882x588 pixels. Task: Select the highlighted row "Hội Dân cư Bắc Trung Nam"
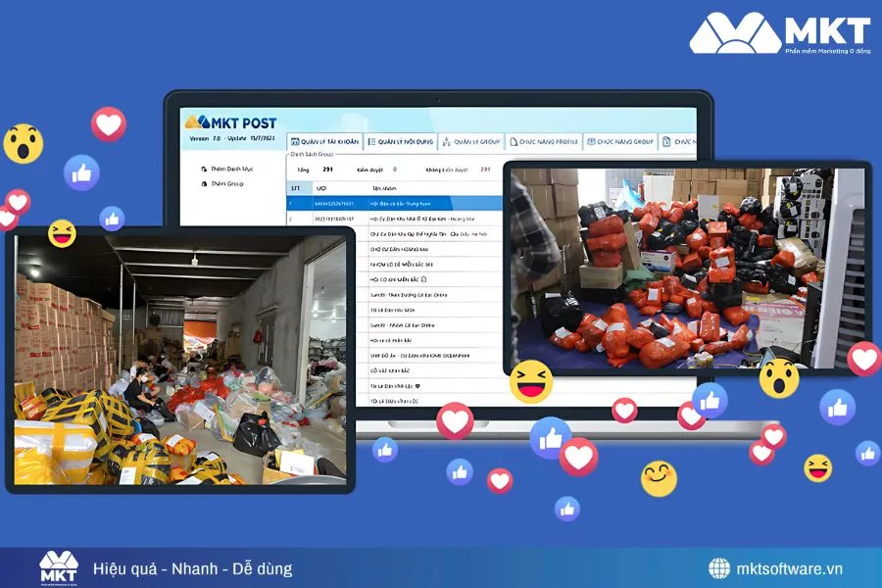tap(402, 203)
